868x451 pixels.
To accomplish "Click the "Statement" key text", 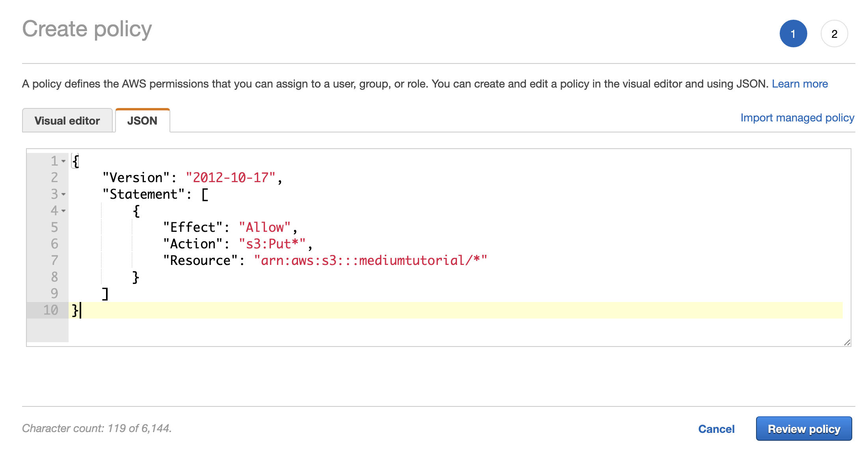I will [143, 194].
